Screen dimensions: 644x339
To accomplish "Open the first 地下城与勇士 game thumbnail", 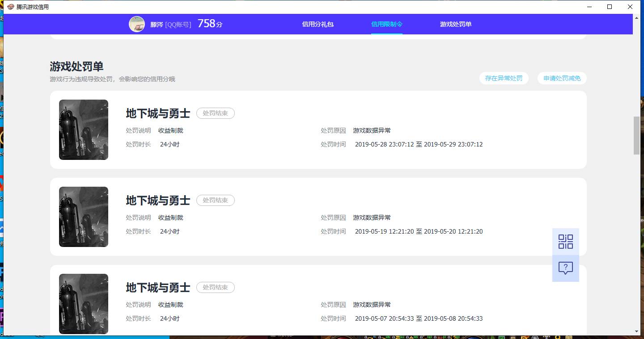I will click(x=83, y=130).
